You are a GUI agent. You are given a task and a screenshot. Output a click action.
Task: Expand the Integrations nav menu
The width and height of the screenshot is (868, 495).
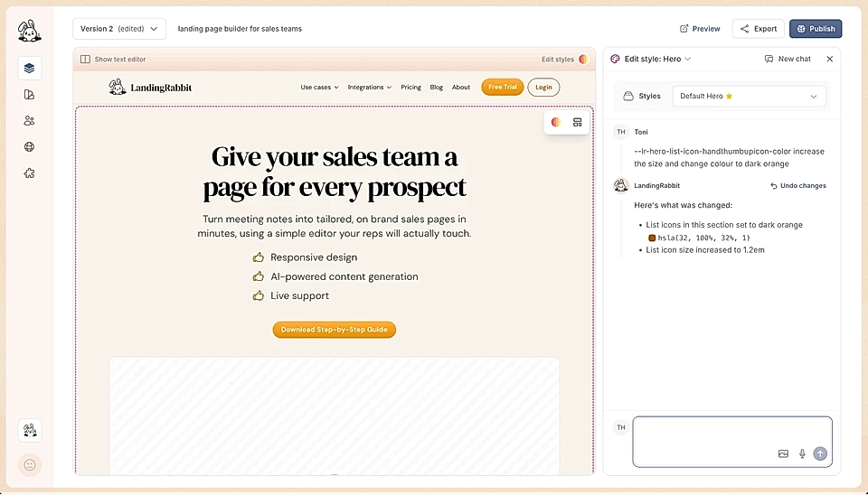pyautogui.click(x=370, y=88)
